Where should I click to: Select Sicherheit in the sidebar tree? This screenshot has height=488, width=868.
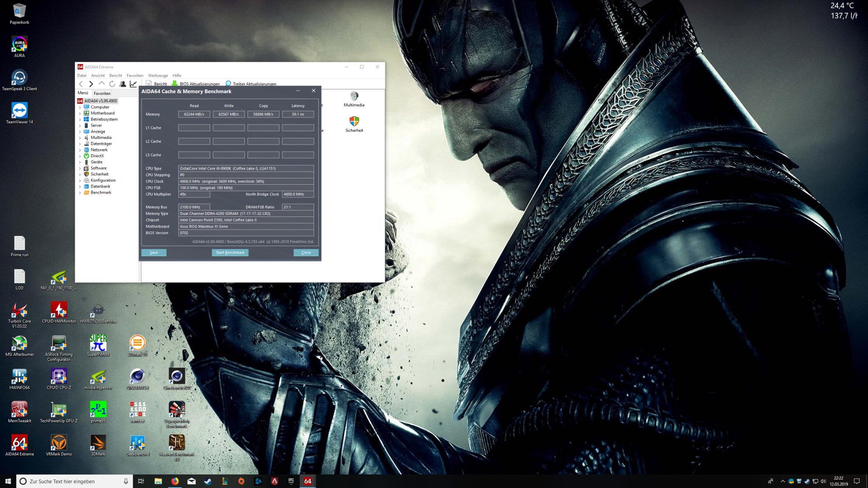pyautogui.click(x=99, y=174)
